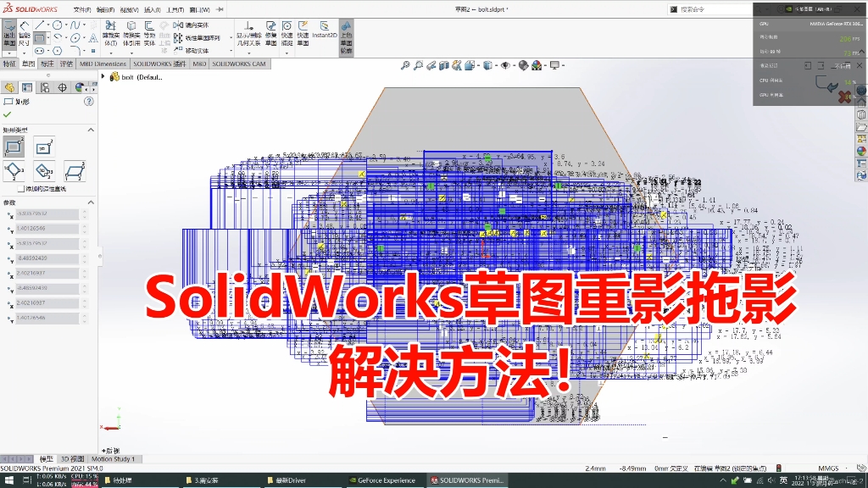Choose the 3 Point Center Rectangle option

(44, 171)
